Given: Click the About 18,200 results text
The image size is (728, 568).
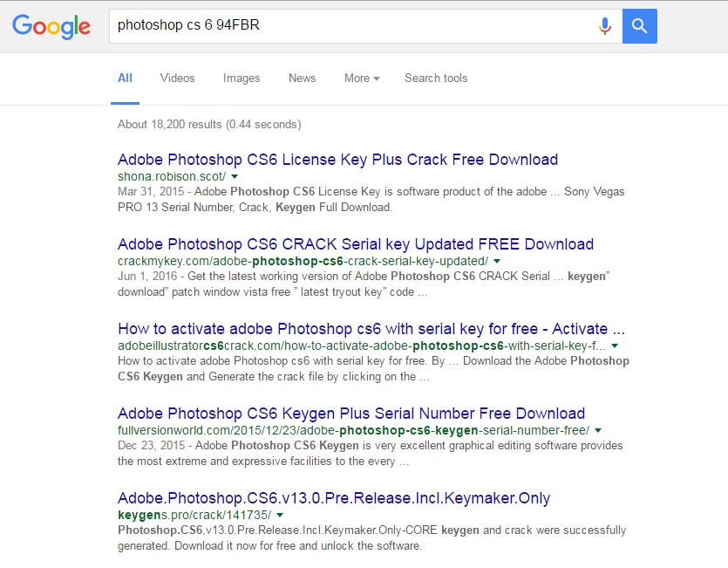Looking at the screenshot, I should coord(209,125).
